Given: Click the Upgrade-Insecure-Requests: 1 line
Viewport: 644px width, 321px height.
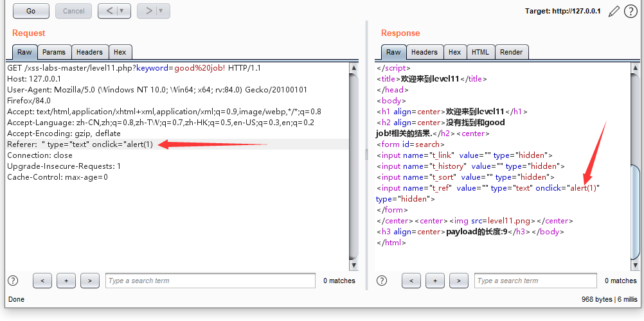Looking at the screenshot, I should 64,166.
